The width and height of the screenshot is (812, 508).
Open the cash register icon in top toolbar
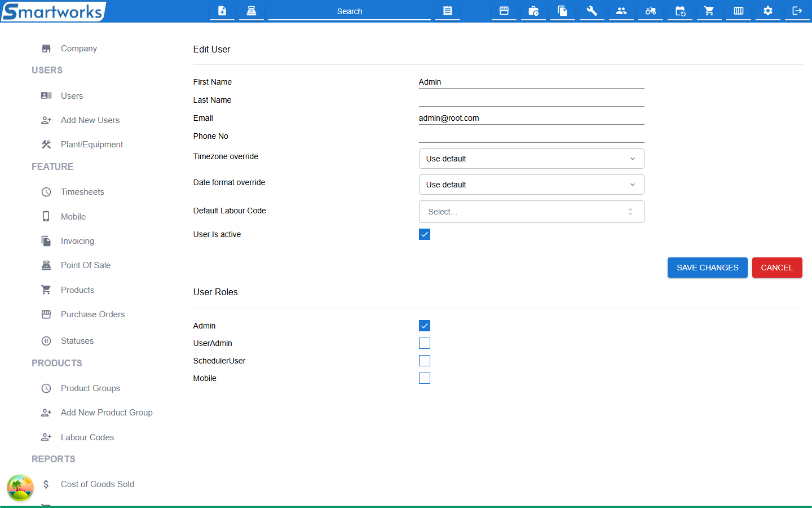251,11
